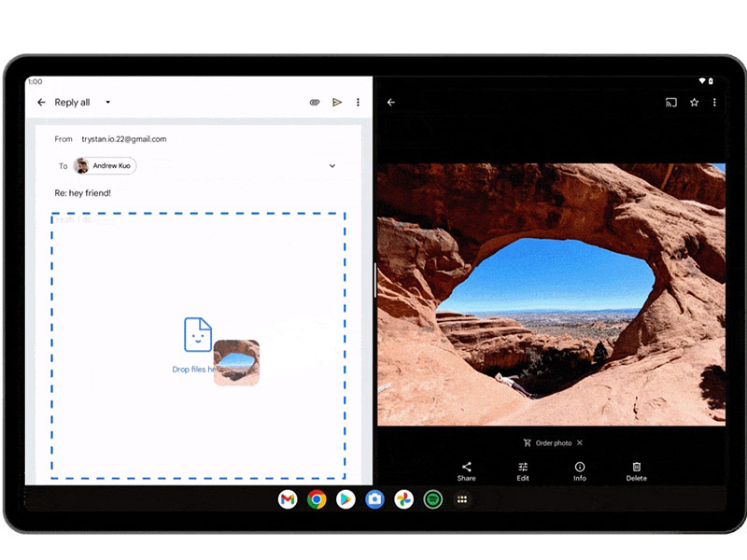Open the all apps grid in taskbar
747x560 pixels.
coord(462,499)
